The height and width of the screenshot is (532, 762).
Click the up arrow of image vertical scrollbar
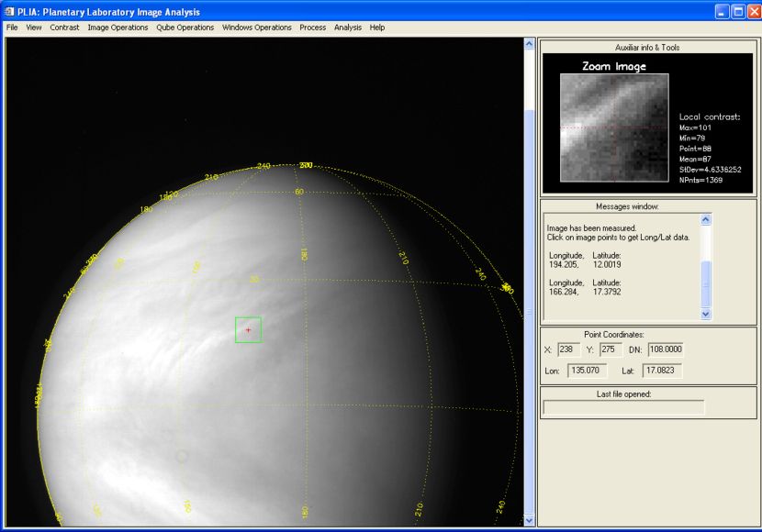click(x=529, y=44)
